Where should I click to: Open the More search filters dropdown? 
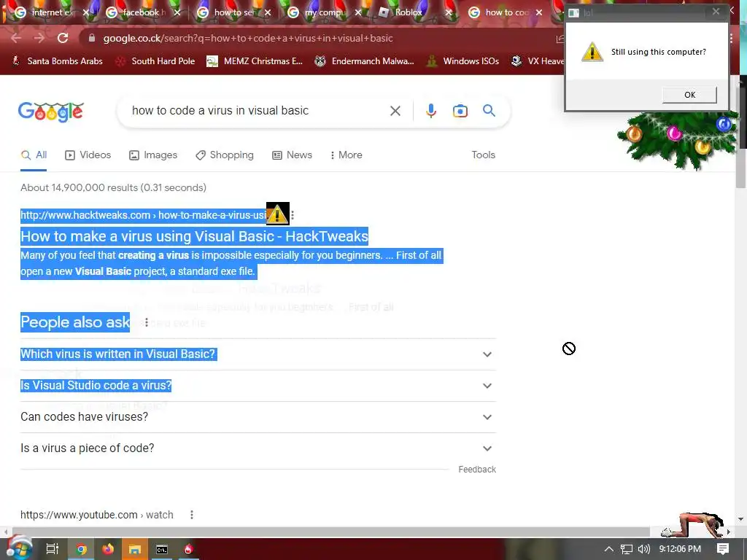(x=347, y=155)
